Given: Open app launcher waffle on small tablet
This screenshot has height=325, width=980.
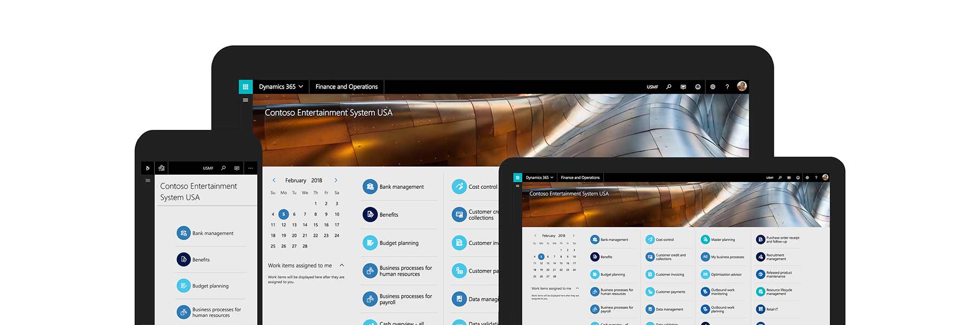Looking at the screenshot, I should [x=518, y=177].
